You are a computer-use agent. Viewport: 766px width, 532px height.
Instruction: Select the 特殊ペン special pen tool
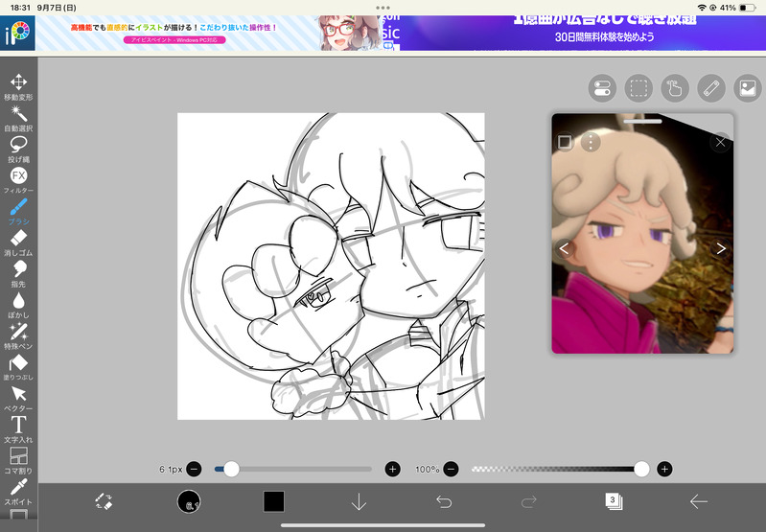18,336
